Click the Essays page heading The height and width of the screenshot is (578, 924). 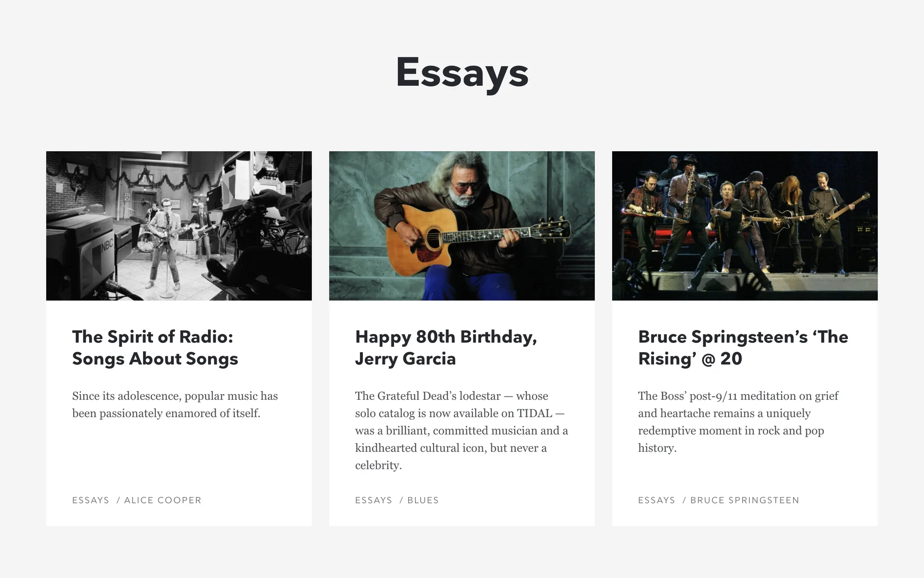(462, 73)
